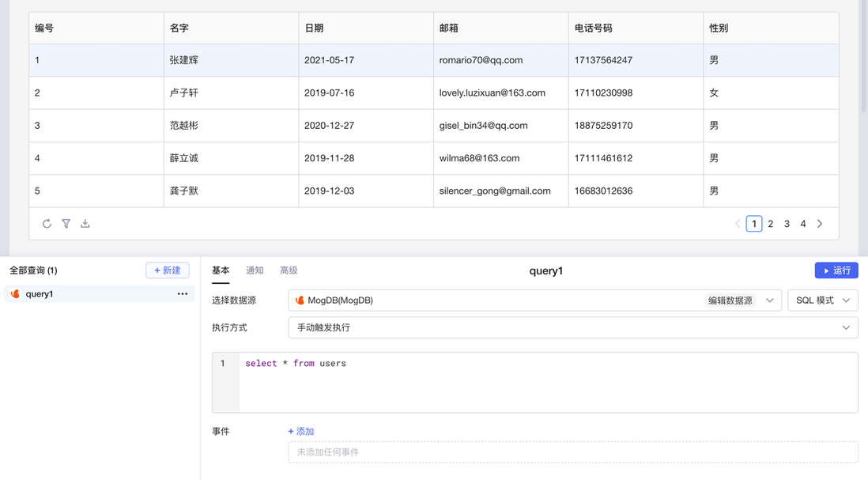
Task: Click date cell 2019-12-03
Action: click(366, 191)
